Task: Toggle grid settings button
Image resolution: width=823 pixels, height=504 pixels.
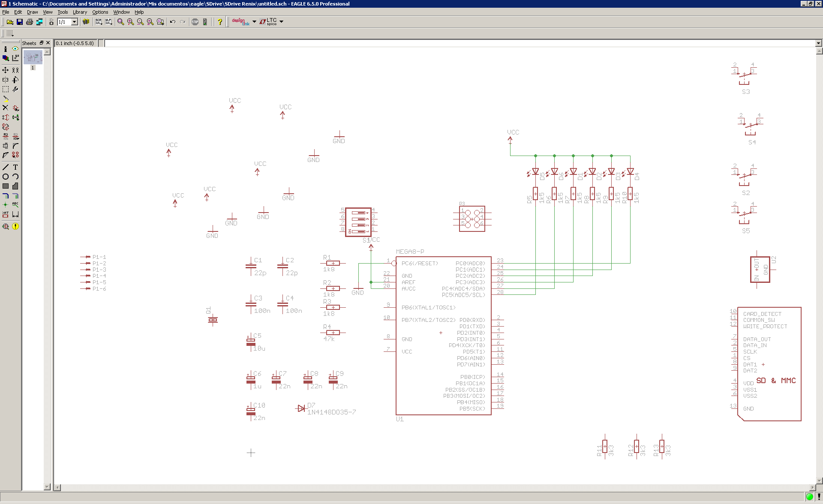Action: coord(10,33)
